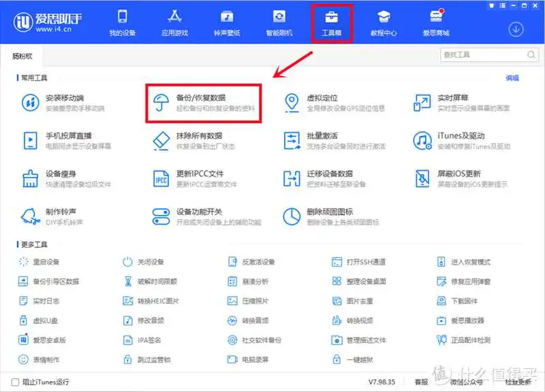This screenshot has height=392, width=545.
Task: Open 批量激活 tool
Action: coord(334,141)
